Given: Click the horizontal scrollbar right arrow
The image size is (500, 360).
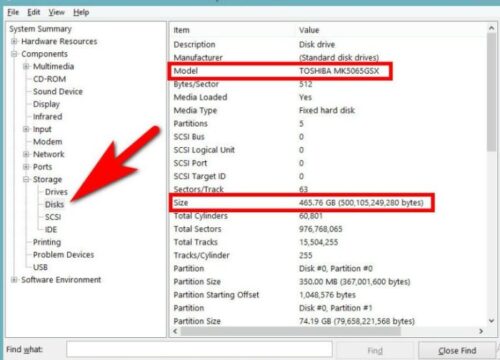Looking at the screenshot, I should 481,331.
